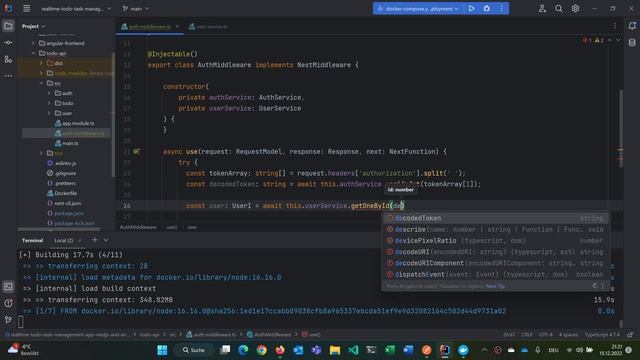Viewport: 640px width, 360px height.
Task: Open File Explorer from taskbar
Action: pyautogui.click(x=335, y=350)
